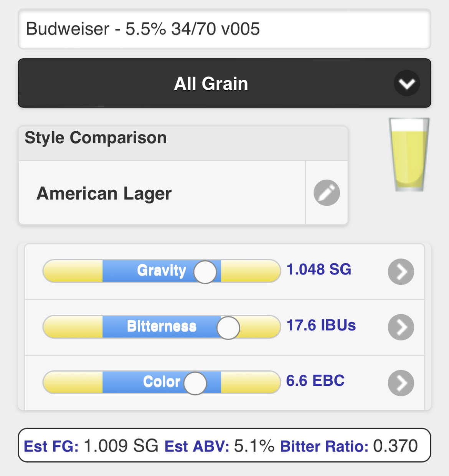Click the Bitterness bar label
Viewport: 449px width, 476px height.
coord(162,326)
